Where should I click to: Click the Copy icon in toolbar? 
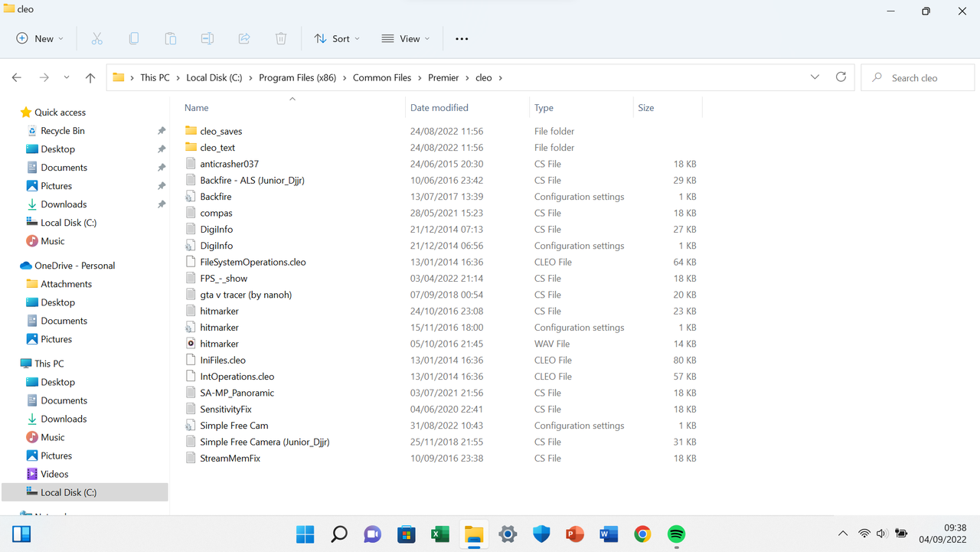(133, 38)
